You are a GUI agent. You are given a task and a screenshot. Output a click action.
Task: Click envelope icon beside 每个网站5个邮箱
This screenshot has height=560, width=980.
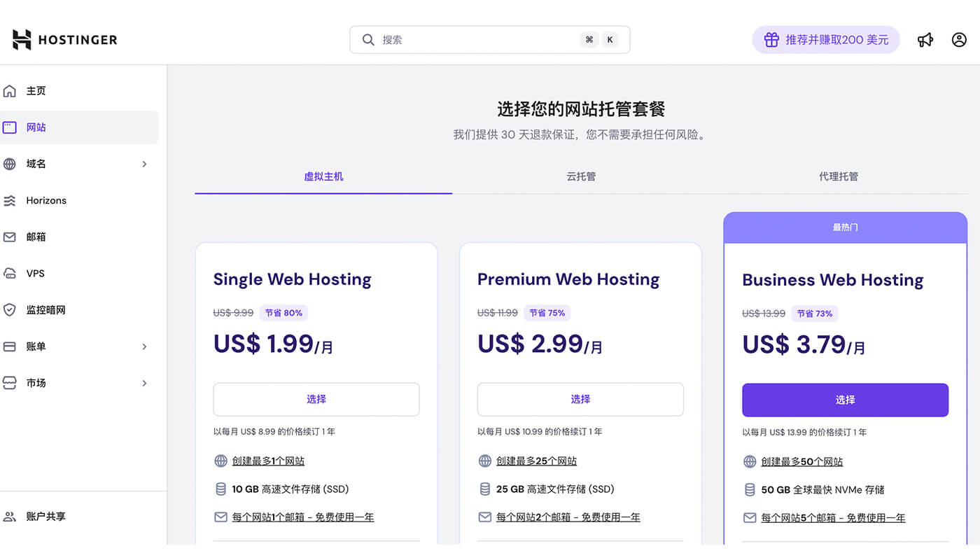[x=749, y=518]
